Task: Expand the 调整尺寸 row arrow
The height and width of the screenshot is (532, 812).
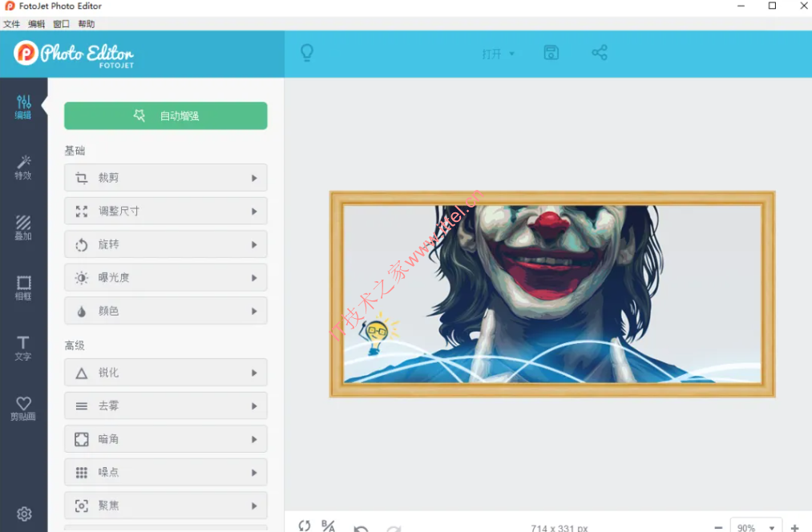Action: click(254, 212)
